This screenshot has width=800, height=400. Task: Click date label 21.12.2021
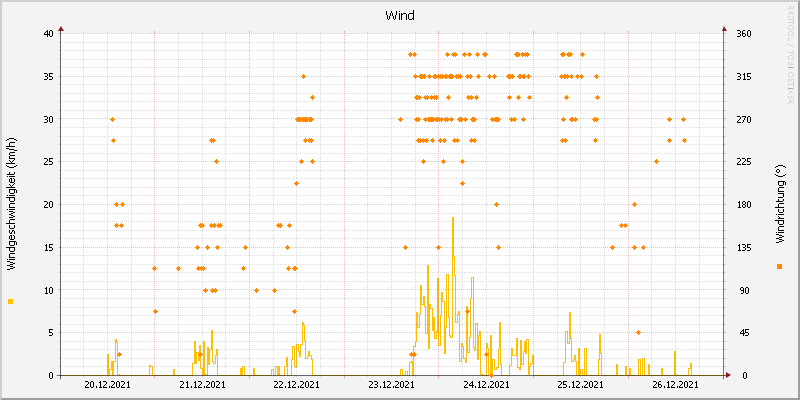coord(202,385)
